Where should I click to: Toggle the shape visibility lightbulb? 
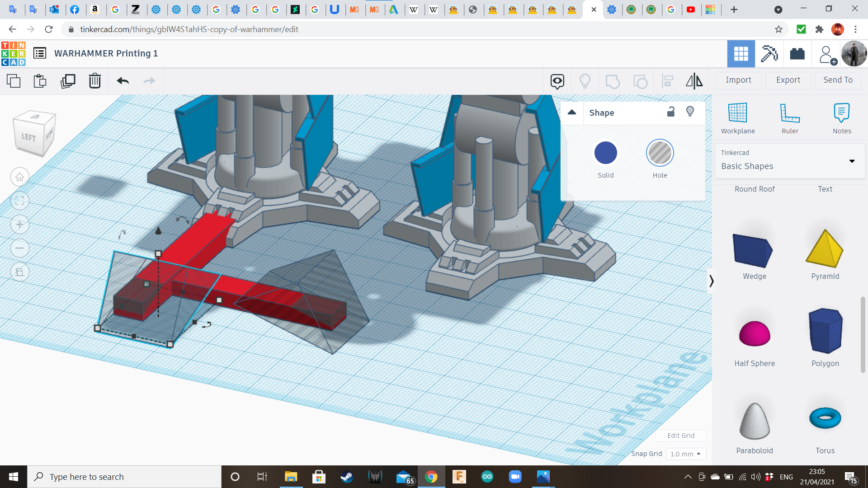tap(690, 112)
